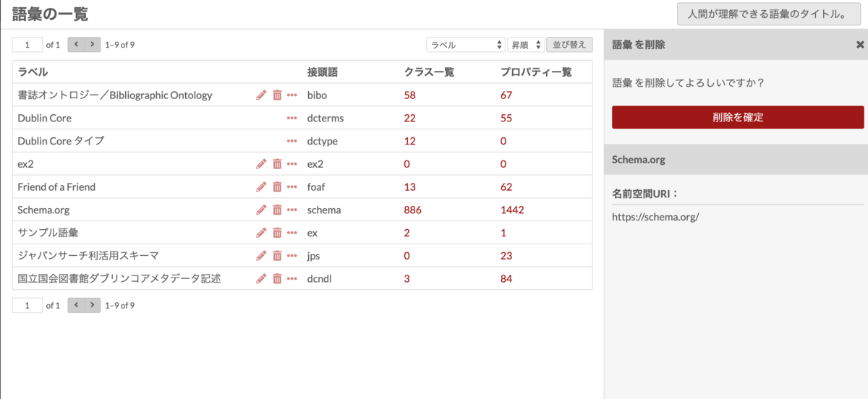Click the ラベル column header
Viewport: 868px width, 399px height.
[33, 72]
